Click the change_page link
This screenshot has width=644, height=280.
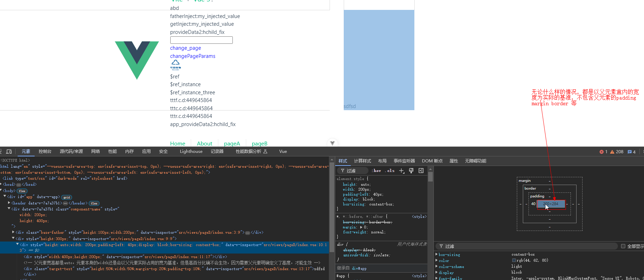185,48
